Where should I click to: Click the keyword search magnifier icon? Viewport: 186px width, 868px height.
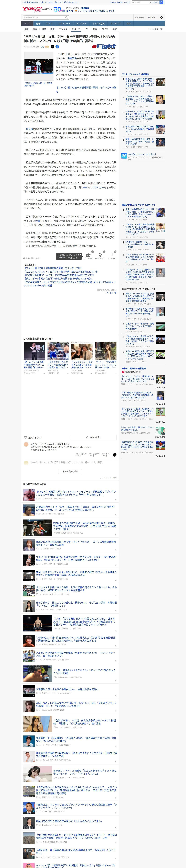click(66, 18)
